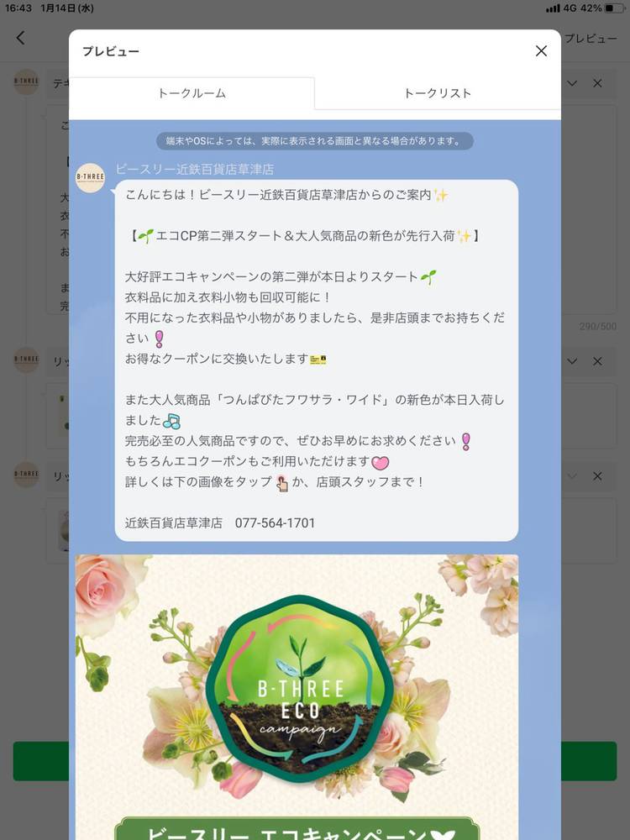Screen dimensions: 630x840
Task: Collapse the second rich message chevron
Action: pyautogui.click(x=572, y=361)
